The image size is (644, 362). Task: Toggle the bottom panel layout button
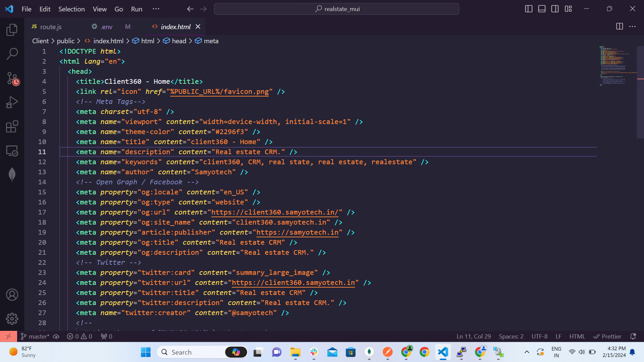(542, 9)
